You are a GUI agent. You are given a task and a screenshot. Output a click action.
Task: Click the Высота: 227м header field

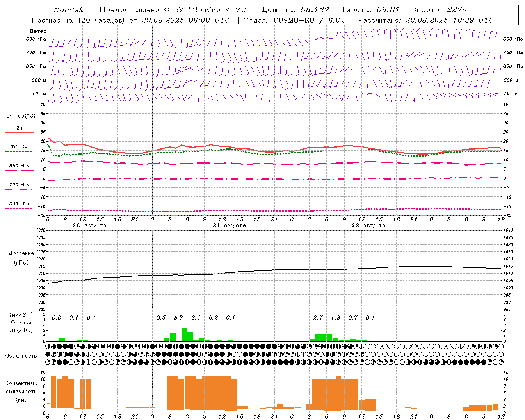(x=439, y=10)
